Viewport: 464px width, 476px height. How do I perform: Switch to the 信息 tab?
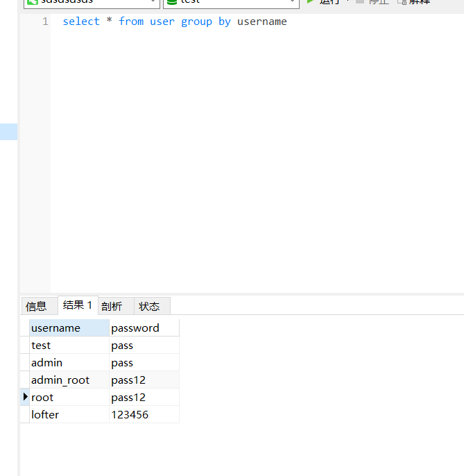click(x=40, y=306)
